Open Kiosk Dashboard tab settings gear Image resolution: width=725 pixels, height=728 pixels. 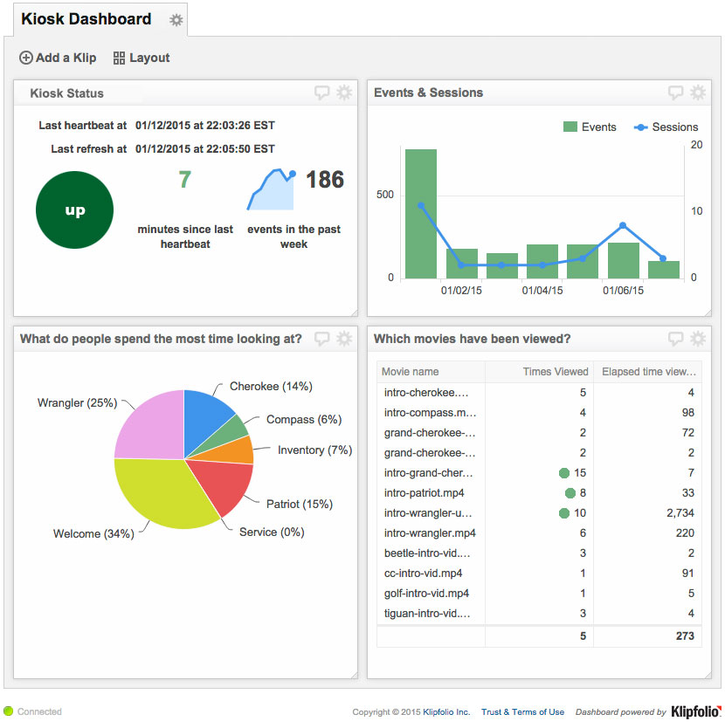coord(176,20)
